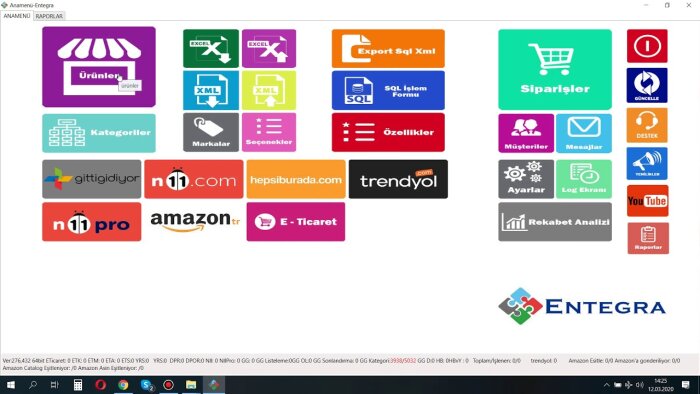This screenshot has height=394, width=700.
Task: Open the Seçenekler options tile
Action: tap(269, 133)
